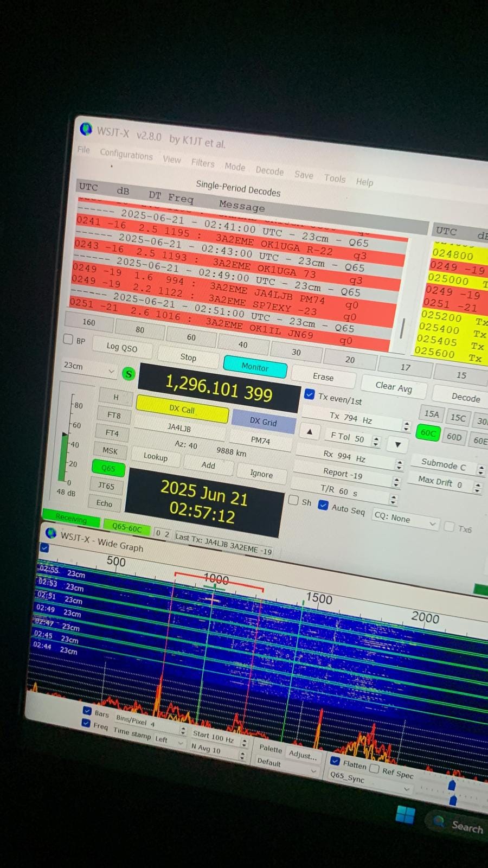Click the Adjust... palette button
This screenshot has width=488, height=868.
coord(302,755)
